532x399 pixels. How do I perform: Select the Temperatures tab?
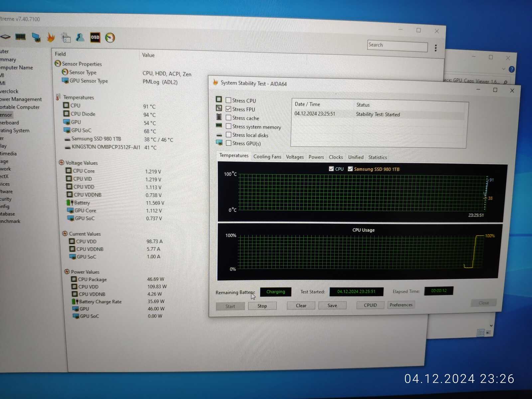(x=234, y=156)
